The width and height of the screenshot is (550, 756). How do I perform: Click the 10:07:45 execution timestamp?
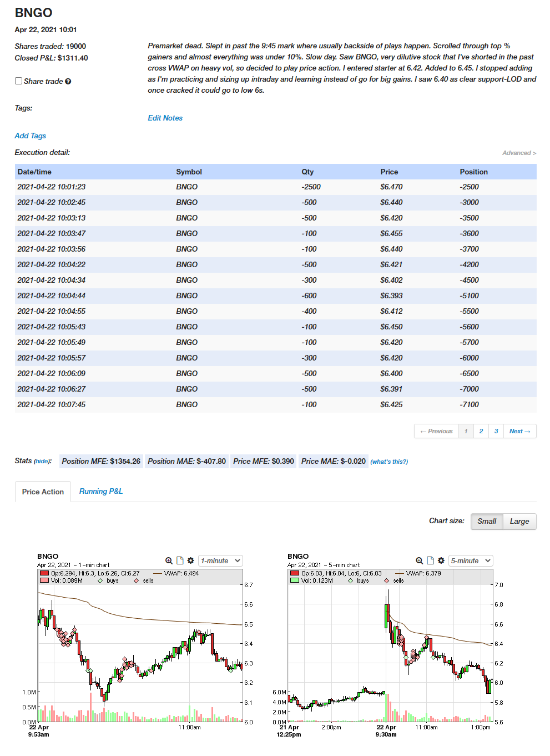[52, 405]
